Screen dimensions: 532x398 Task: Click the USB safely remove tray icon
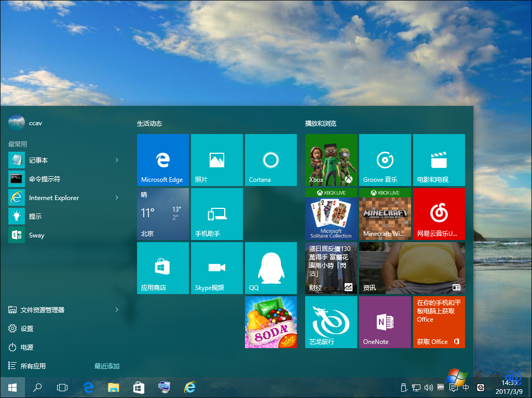tap(404, 388)
